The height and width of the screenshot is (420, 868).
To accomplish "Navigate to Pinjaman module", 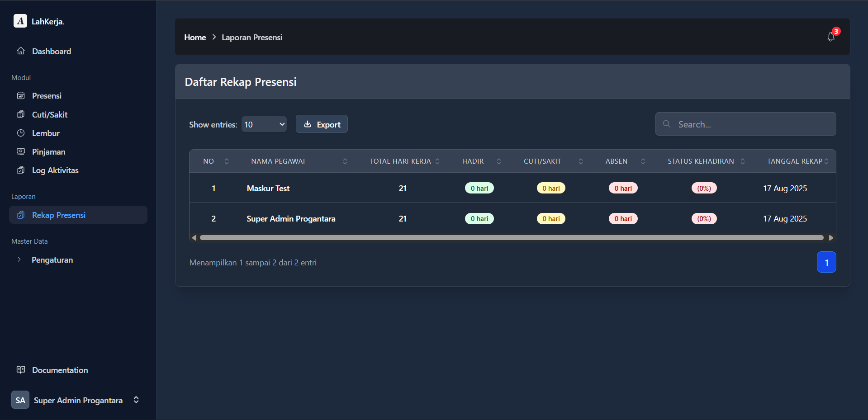I will pos(48,152).
